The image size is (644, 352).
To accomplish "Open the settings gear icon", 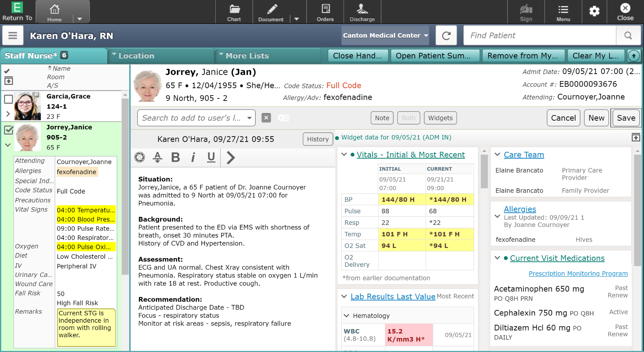I will (x=594, y=11).
